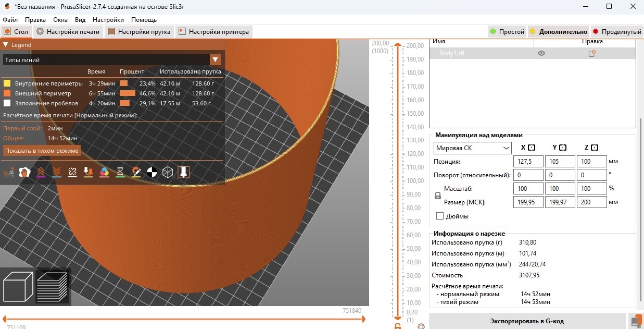Collapse the Legend panel

tap(6, 45)
